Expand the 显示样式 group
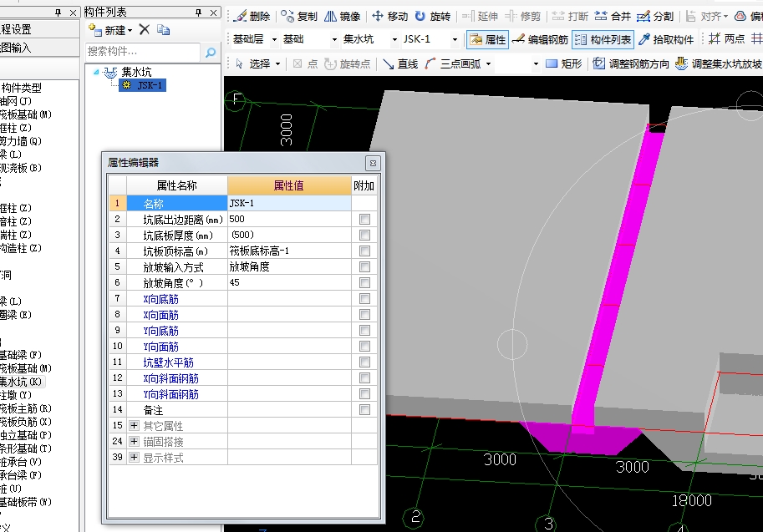This screenshot has width=763, height=532. 134,458
